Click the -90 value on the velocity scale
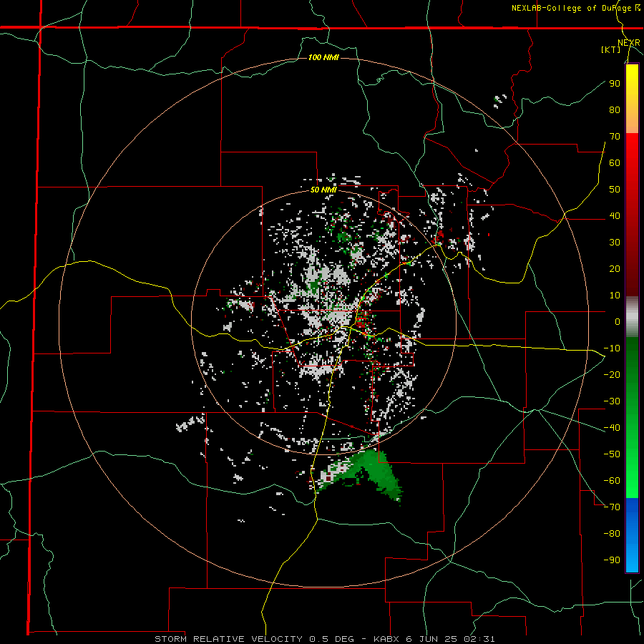The image size is (644, 644). point(612,560)
